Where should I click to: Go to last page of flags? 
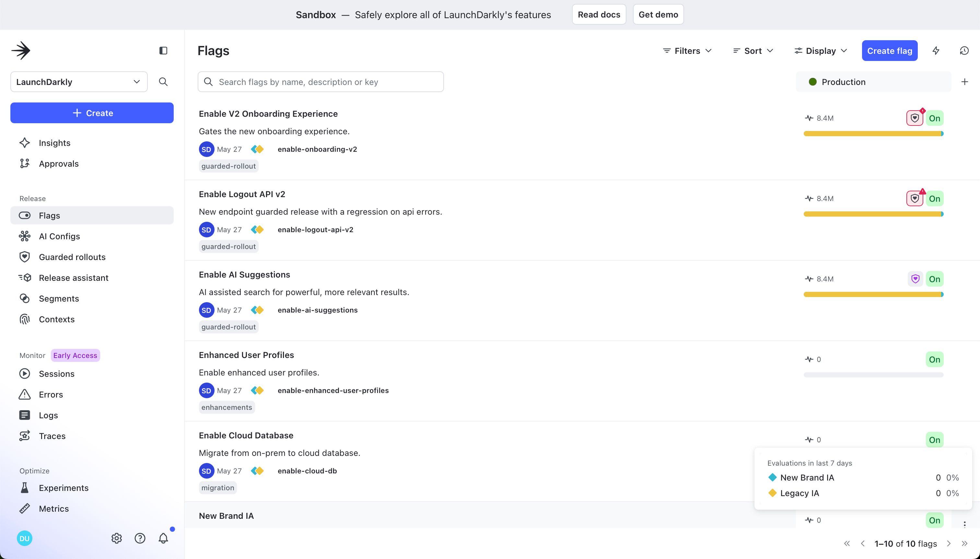point(965,544)
